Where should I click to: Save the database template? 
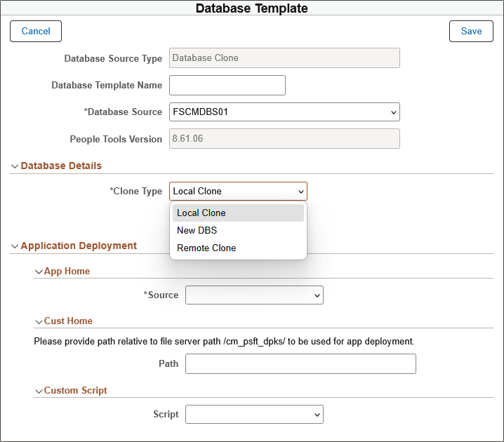pyautogui.click(x=471, y=31)
